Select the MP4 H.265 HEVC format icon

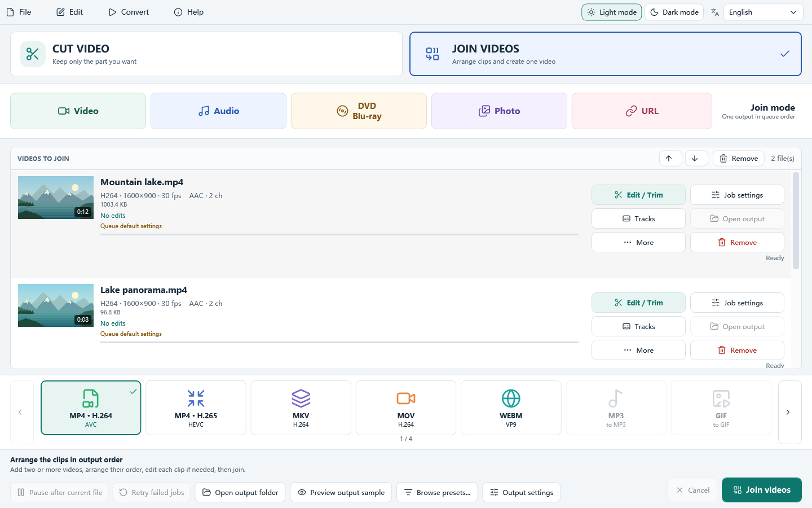pos(196,398)
